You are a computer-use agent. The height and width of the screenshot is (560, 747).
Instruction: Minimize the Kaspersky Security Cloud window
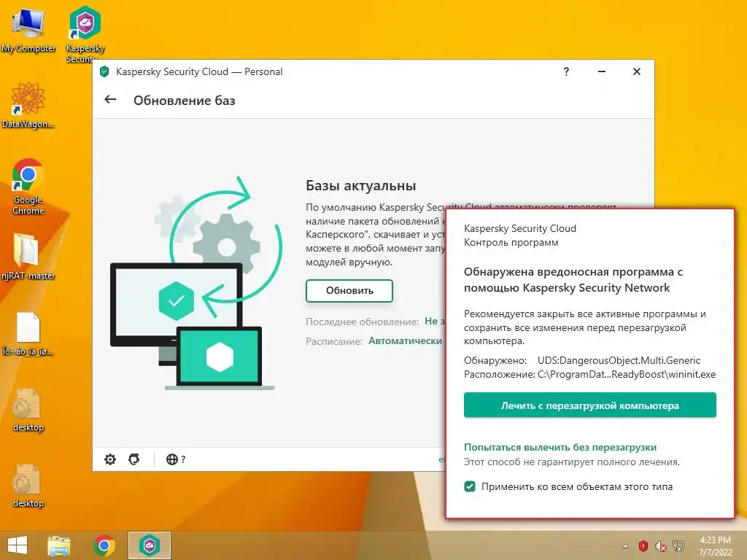click(x=602, y=71)
